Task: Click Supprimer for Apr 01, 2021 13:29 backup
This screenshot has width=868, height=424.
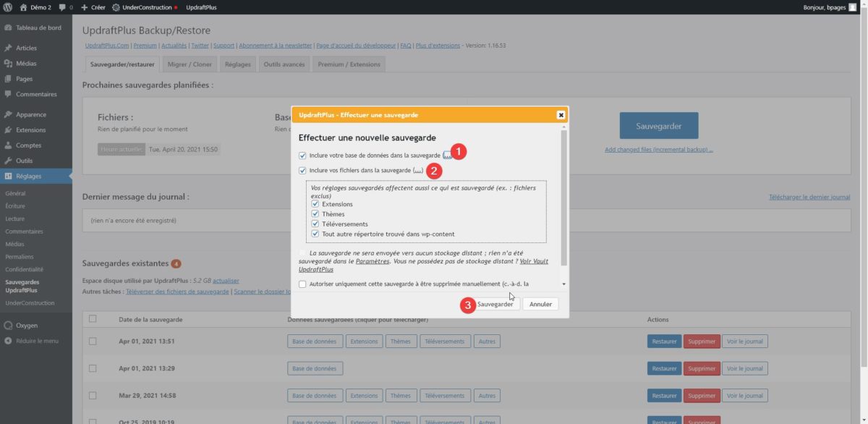Action: pyautogui.click(x=702, y=368)
